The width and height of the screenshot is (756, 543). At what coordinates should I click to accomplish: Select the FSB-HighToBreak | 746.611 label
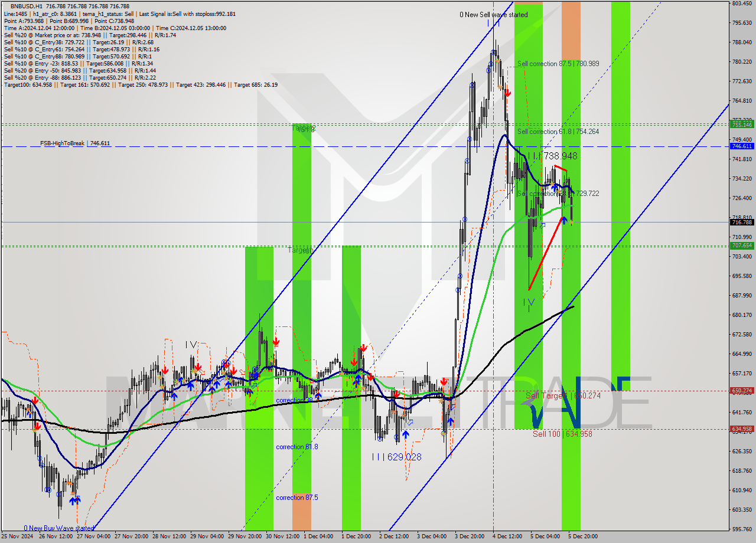tap(75, 143)
